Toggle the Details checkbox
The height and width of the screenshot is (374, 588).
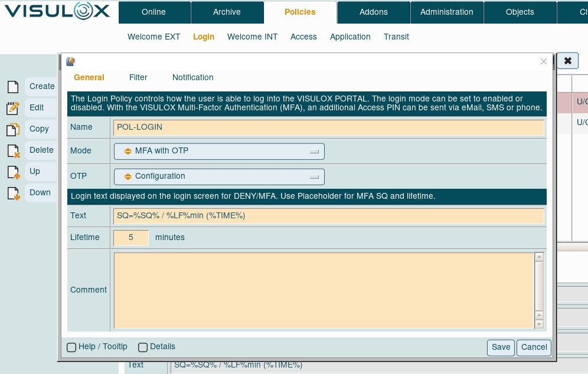click(143, 347)
